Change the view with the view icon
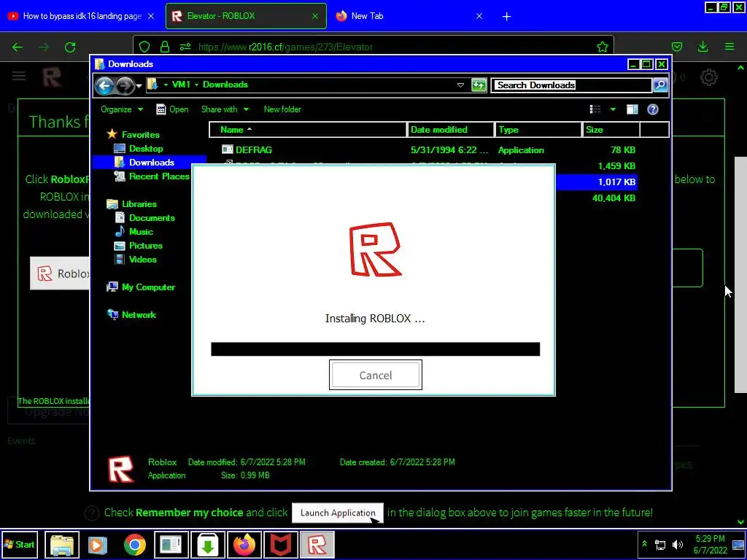The width and height of the screenshot is (747, 560). [x=595, y=109]
